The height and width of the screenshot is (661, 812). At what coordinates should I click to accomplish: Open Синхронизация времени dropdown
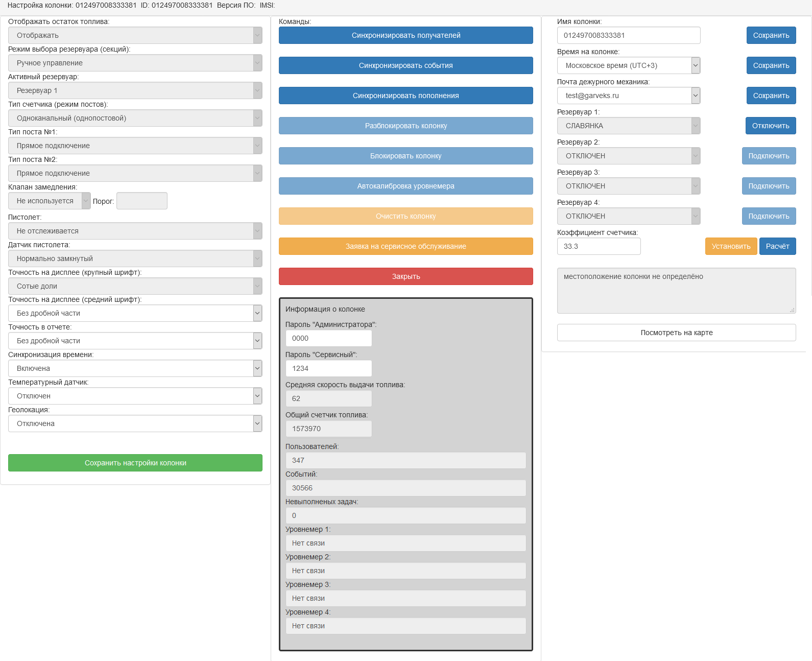135,368
